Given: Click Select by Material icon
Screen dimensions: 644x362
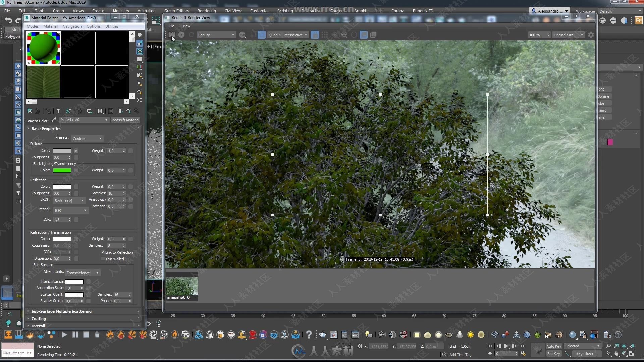Looking at the screenshot, I should tap(140, 92).
